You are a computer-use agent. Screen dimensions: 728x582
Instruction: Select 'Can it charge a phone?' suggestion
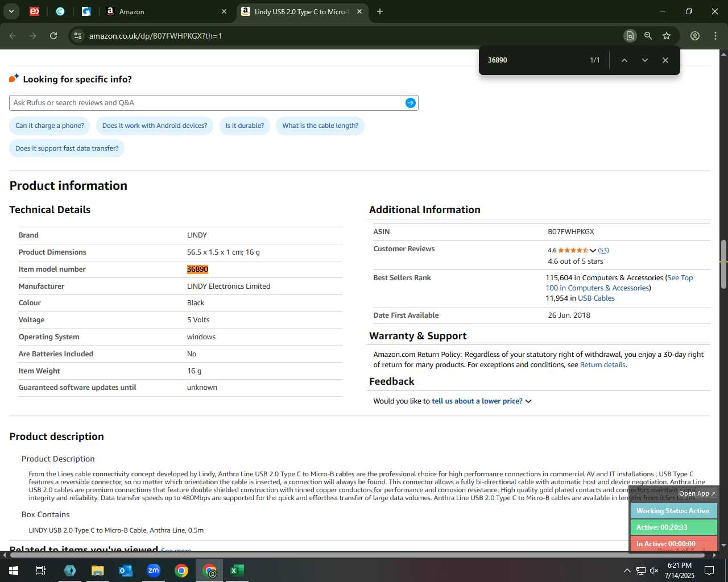(x=49, y=126)
